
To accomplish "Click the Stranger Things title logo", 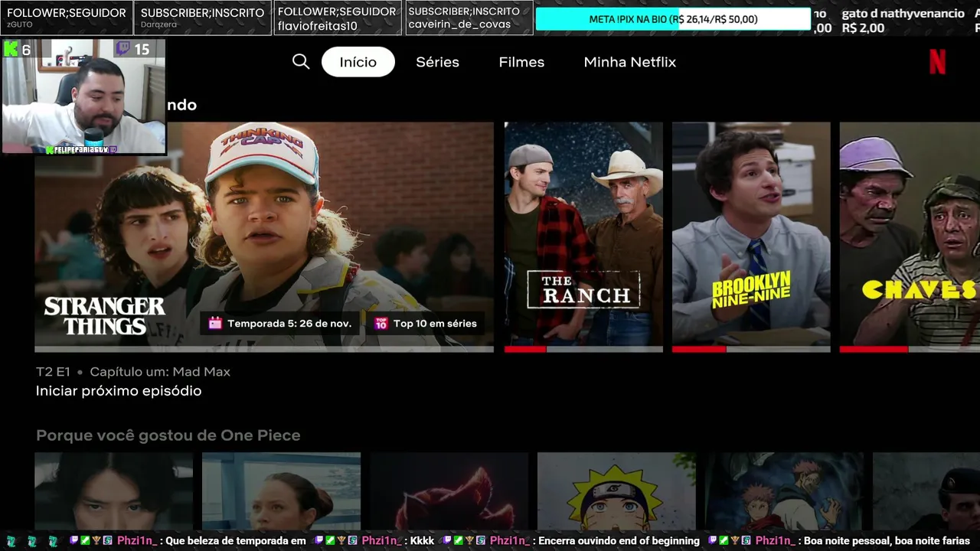I will coord(104,316).
